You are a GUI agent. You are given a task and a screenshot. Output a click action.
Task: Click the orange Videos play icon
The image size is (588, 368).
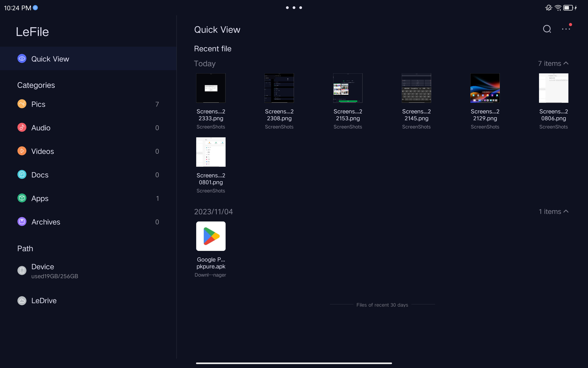[x=22, y=151]
